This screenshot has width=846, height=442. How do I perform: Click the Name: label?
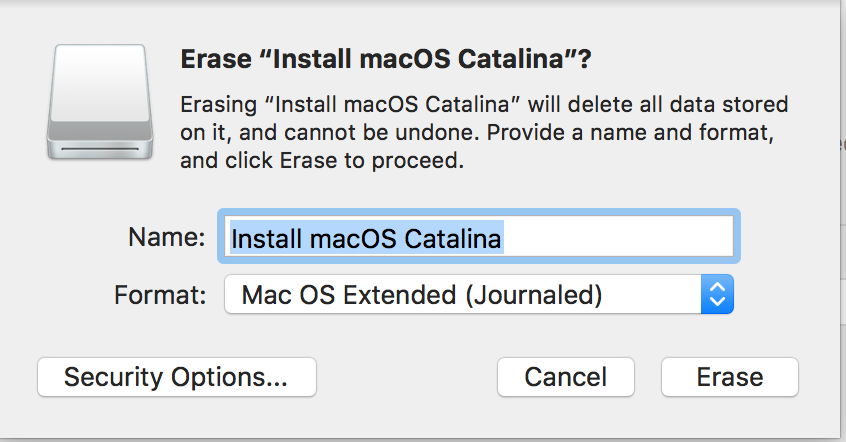click(x=166, y=238)
